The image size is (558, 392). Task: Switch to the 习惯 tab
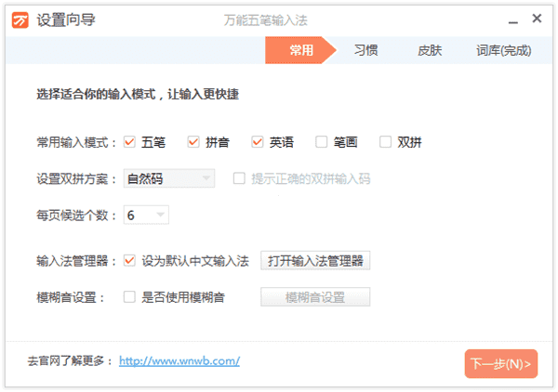pyautogui.click(x=365, y=50)
